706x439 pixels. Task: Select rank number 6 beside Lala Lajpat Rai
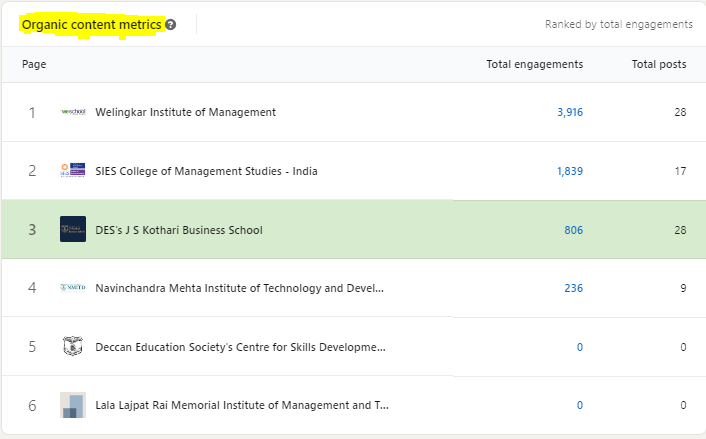(32, 406)
